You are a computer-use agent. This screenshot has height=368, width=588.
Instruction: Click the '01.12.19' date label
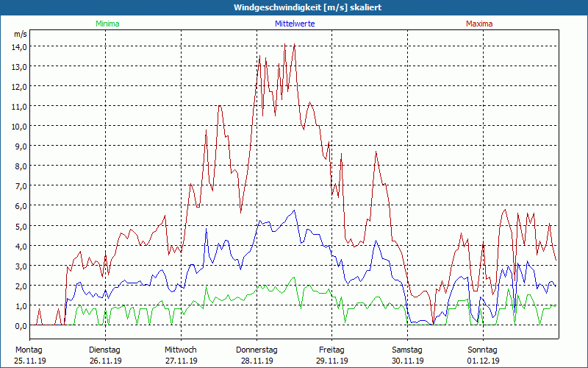pyautogui.click(x=484, y=361)
